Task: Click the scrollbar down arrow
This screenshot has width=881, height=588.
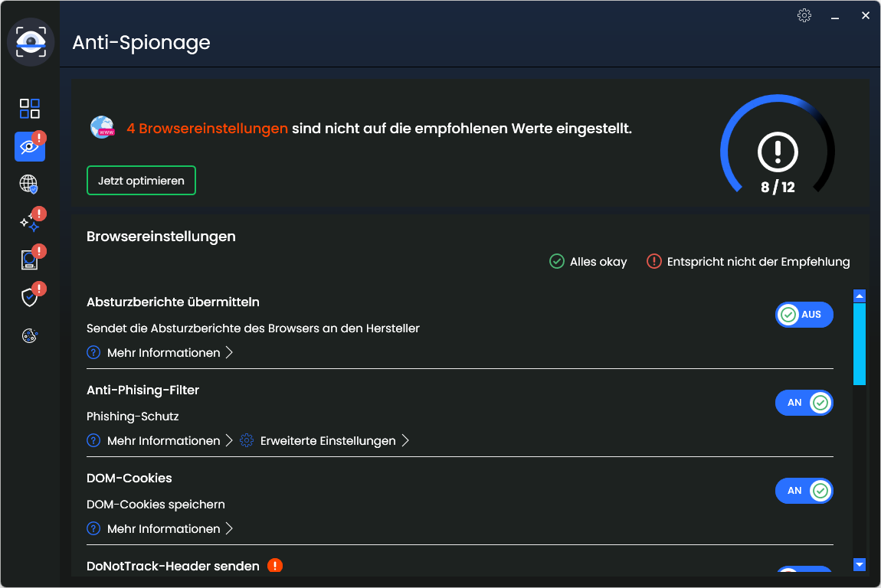Action: point(860,565)
